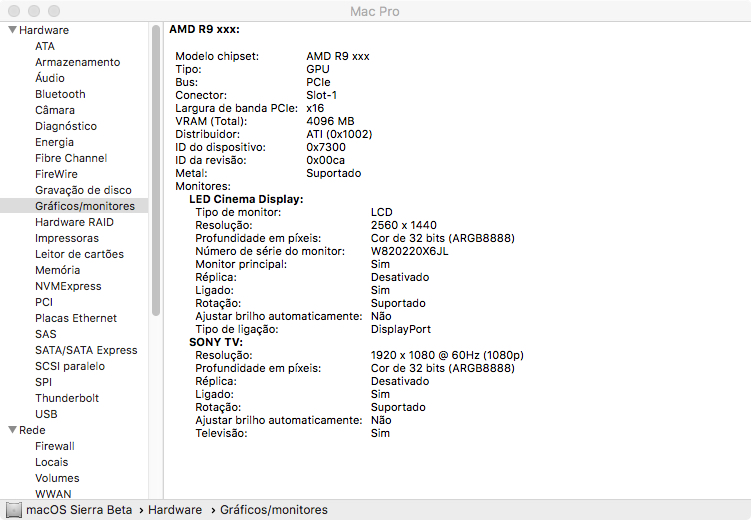Screen dimensions: 751x520
Task: Select Impressoras in the sidebar
Action: [x=67, y=238]
